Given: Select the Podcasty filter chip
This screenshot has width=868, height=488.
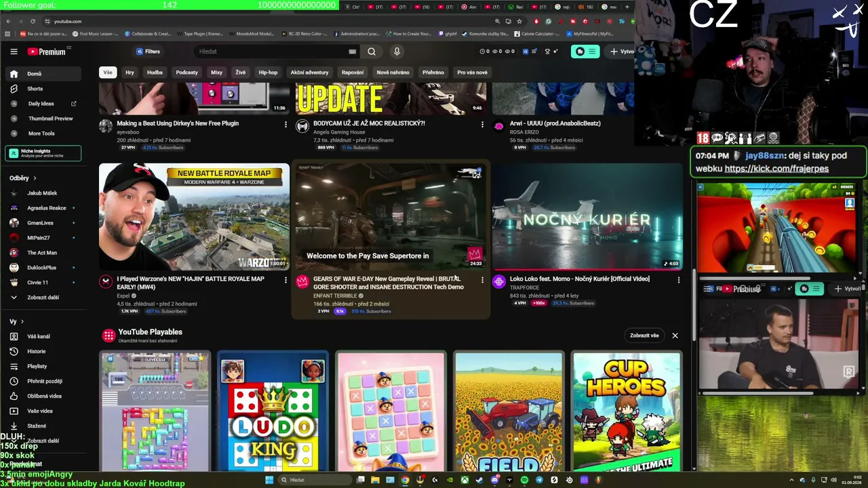Looking at the screenshot, I should 186,73.
